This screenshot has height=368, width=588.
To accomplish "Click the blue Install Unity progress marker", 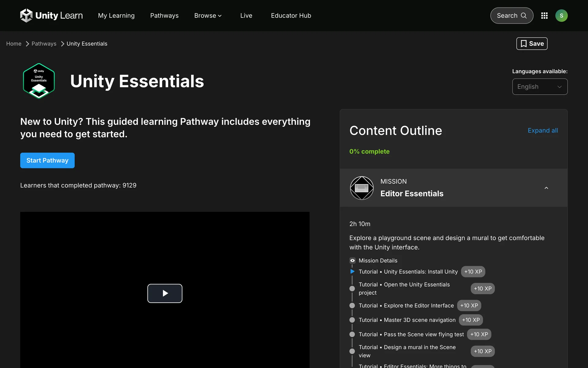I will [x=352, y=272].
